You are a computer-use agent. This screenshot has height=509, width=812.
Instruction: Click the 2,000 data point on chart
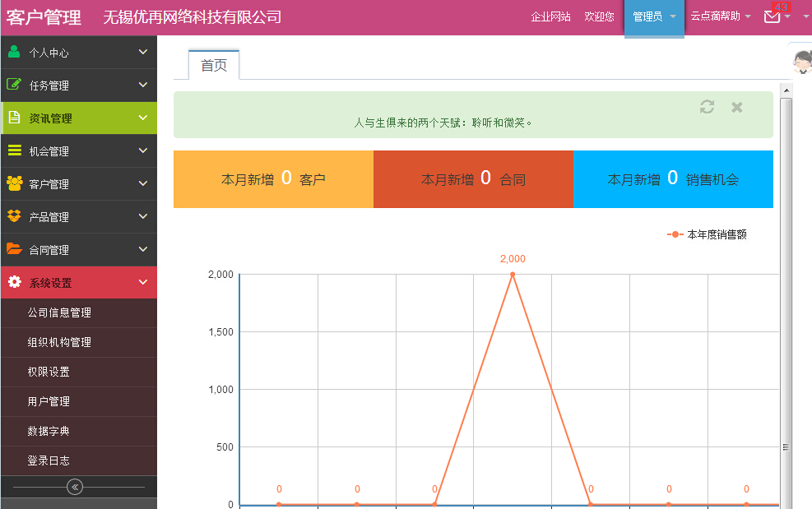coord(513,274)
